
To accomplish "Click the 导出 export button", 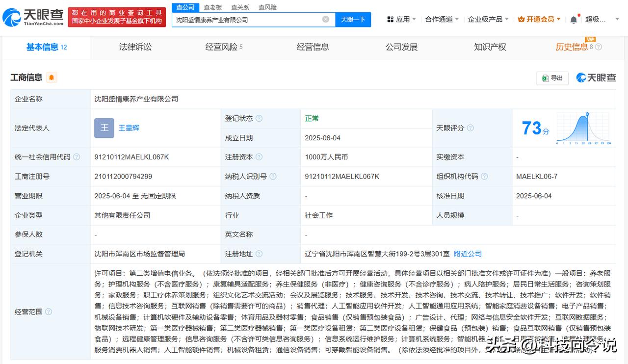I will [x=552, y=78].
